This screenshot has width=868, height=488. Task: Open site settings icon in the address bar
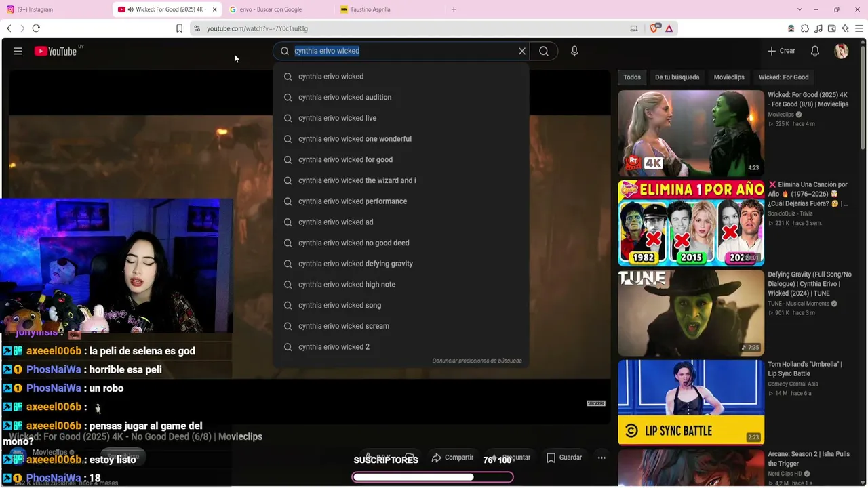tap(197, 28)
